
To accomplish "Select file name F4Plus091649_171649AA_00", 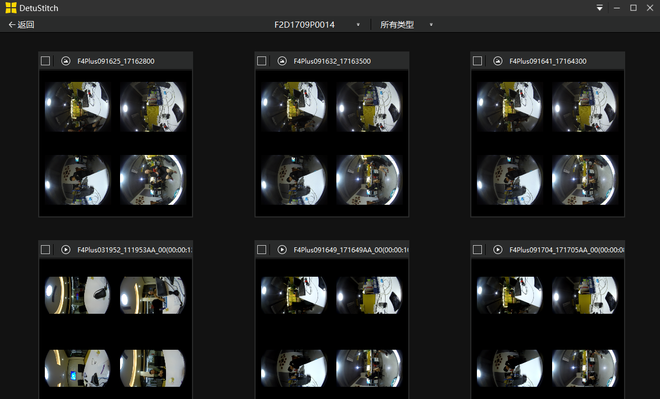I will [x=351, y=250].
